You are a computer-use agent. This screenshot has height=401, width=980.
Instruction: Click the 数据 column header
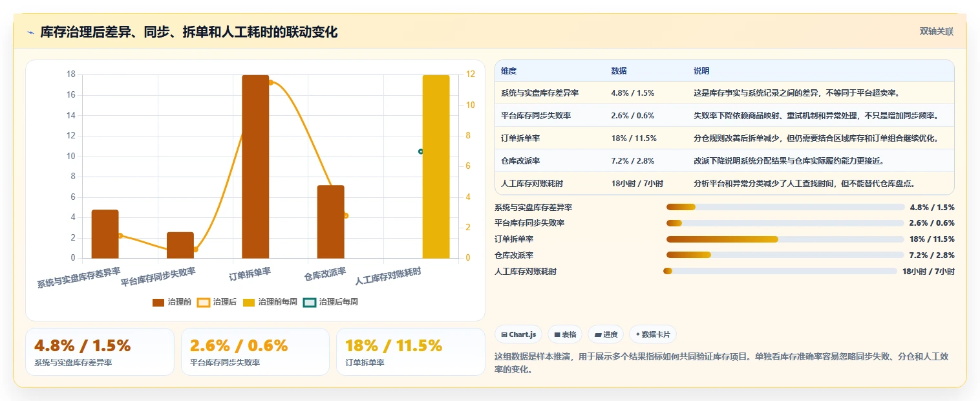pyautogui.click(x=619, y=71)
